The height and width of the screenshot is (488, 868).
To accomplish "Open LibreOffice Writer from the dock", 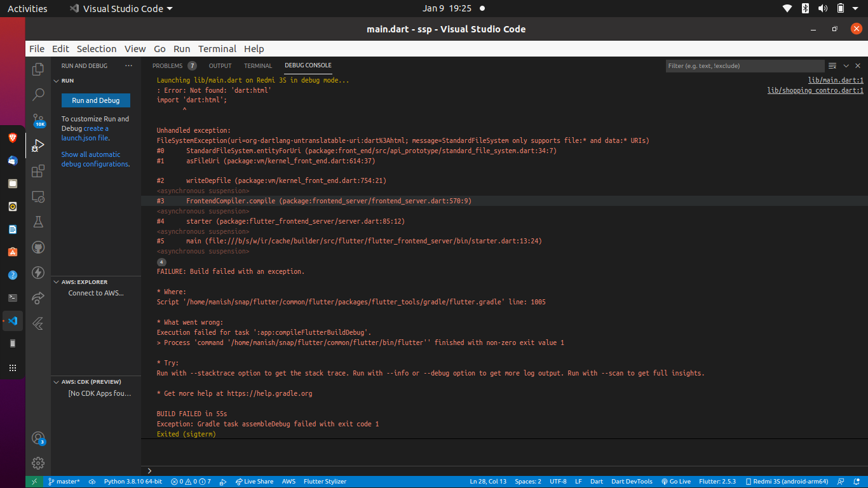I will (x=13, y=229).
